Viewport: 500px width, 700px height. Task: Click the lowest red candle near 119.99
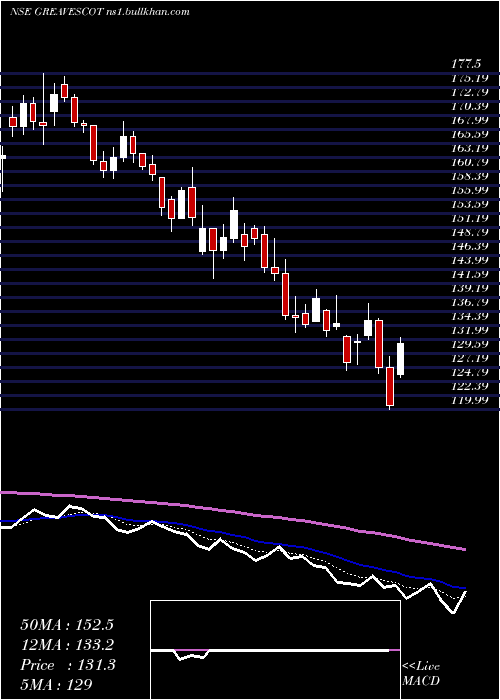click(390, 385)
